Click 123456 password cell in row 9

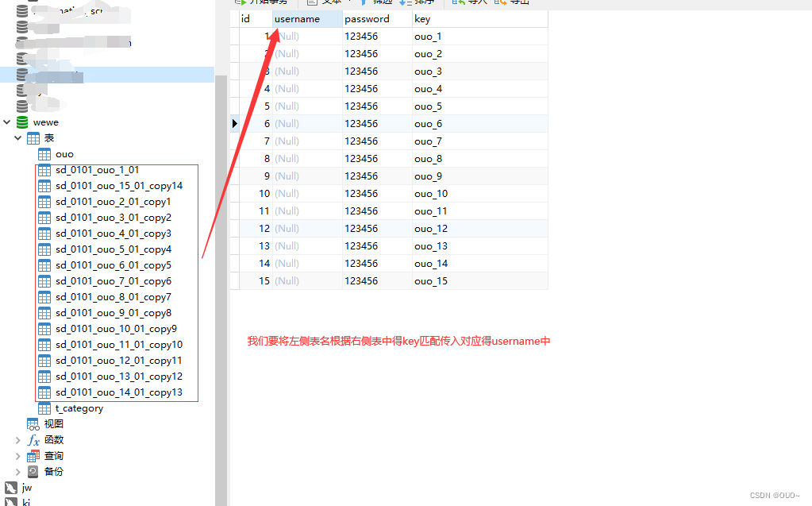[x=378, y=176]
